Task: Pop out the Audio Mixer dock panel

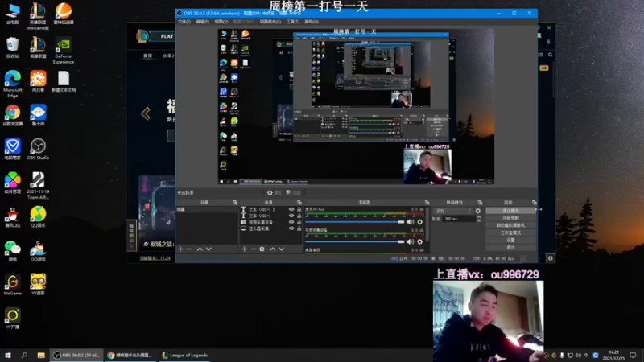Action: click(427, 203)
